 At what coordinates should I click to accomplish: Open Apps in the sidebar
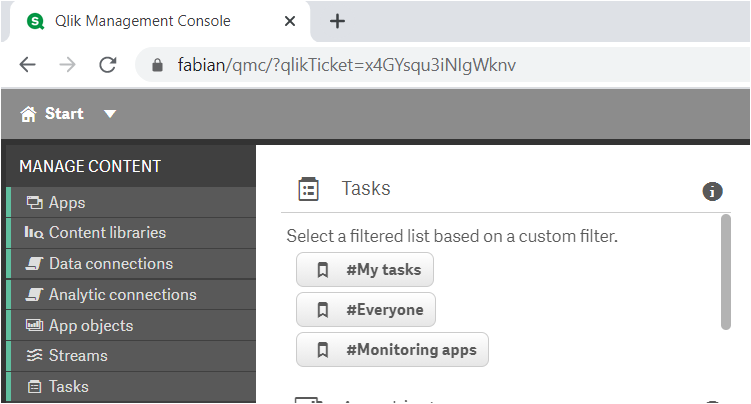(67, 202)
